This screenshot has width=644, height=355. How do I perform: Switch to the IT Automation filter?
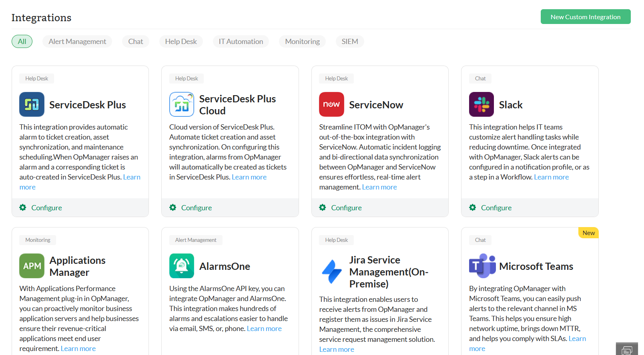(x=241, y=42)
